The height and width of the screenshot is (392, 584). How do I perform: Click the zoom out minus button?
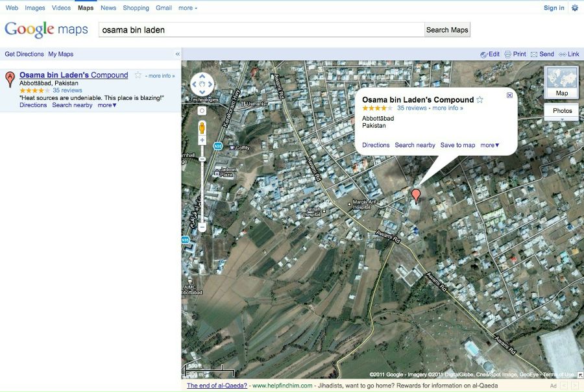point(202,228)
